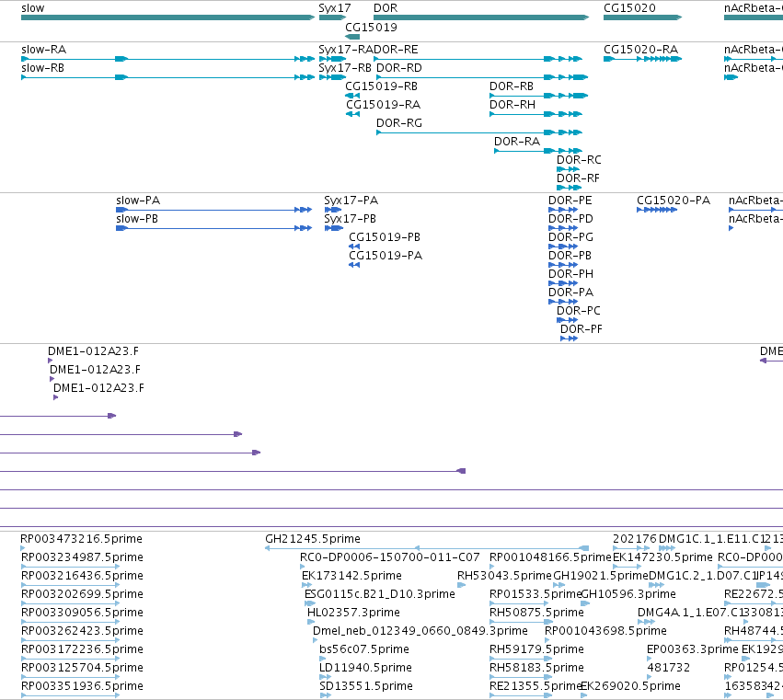Select the RP003473216.5prime EST label
This screenshot has height=700, width=783.
click(81, 539)
